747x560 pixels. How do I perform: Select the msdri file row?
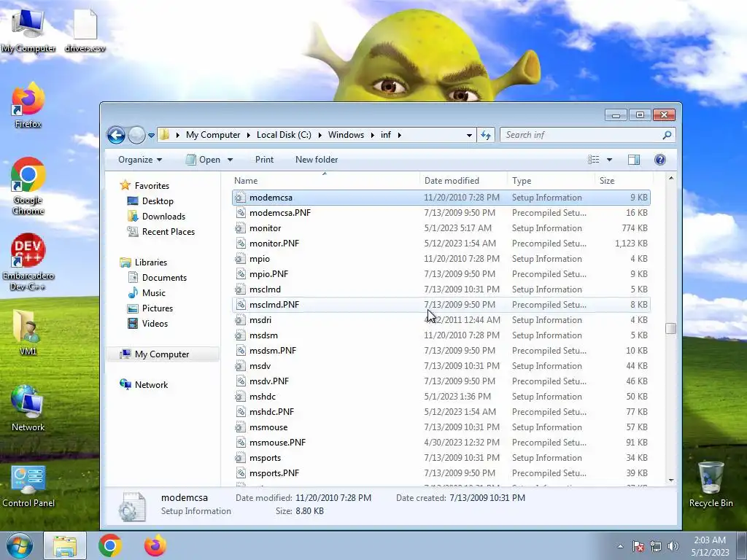point(441,320)
